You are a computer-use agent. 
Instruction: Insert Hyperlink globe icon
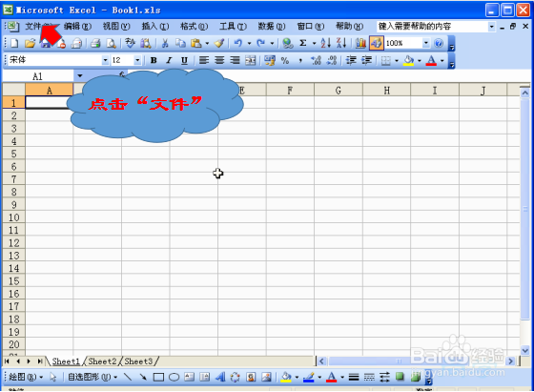(x=288, y=43)
